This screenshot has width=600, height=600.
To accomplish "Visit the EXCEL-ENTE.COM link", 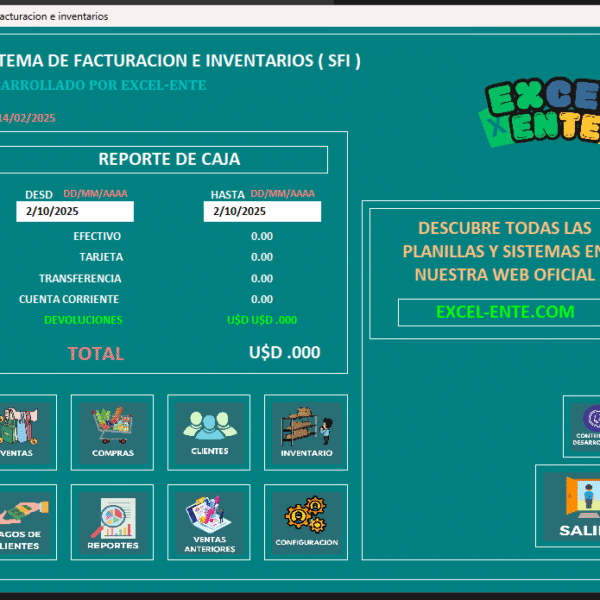I will tap(505, 312).
